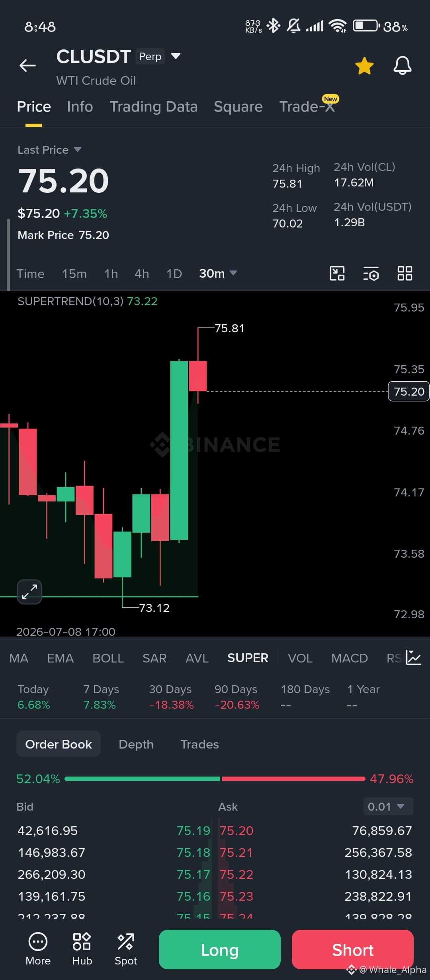Tap the 24h Vol(USDT) value 1.29B
This screenshot has height=980, width=430.
350,222
